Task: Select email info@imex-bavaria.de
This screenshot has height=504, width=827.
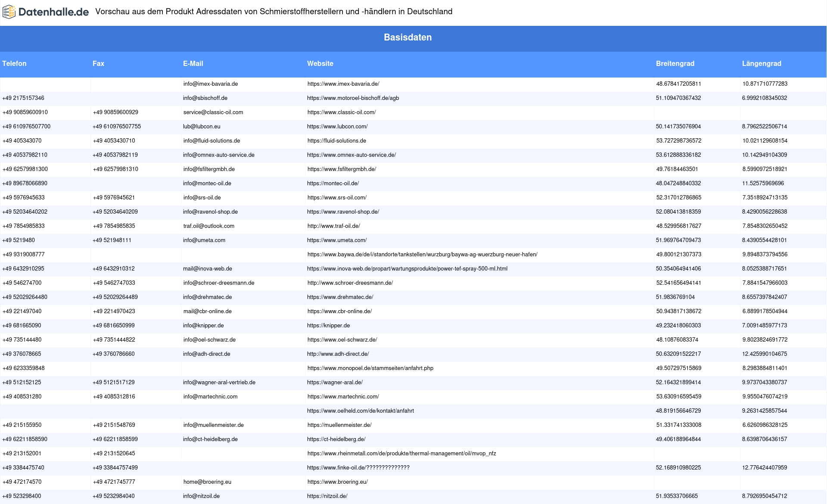Action: click(x=211, y=84)
